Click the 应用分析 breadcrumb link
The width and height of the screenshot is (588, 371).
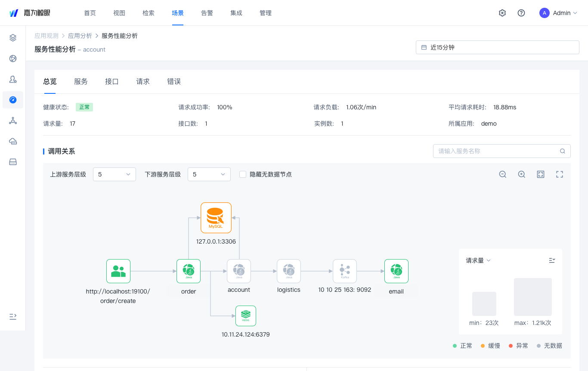coord(80,36)
